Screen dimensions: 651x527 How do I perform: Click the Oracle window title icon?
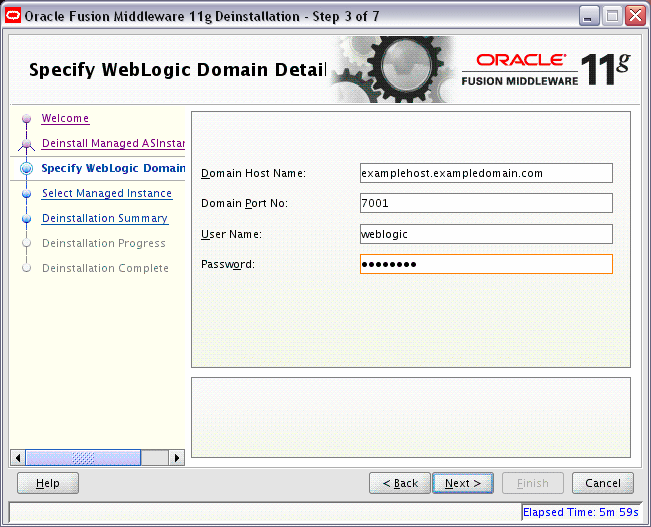point(13,16)
